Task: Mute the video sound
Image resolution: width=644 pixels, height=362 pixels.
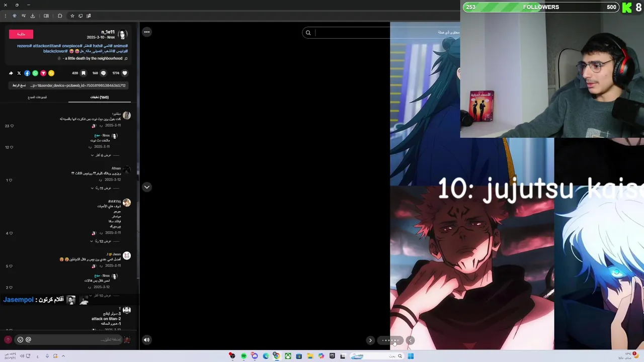Action: (x=146, y=340)
